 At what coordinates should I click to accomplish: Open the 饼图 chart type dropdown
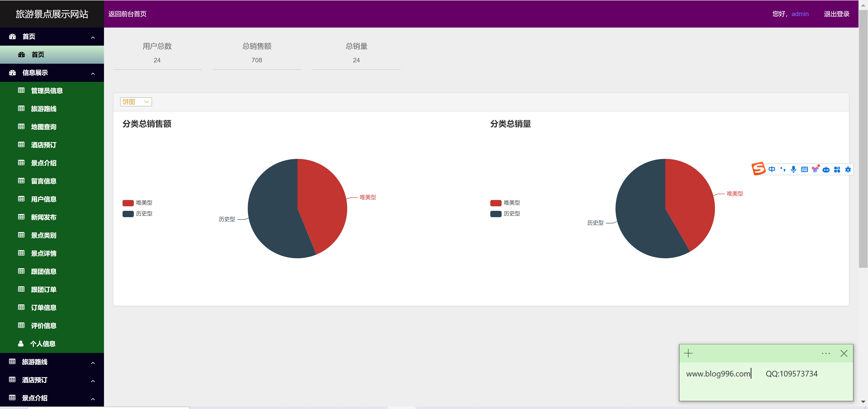136,101
